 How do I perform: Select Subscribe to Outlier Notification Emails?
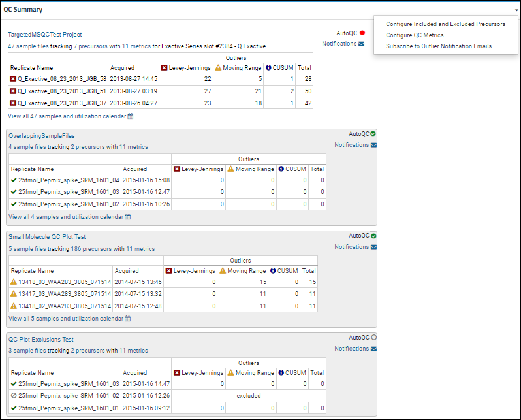click(439, 46)
